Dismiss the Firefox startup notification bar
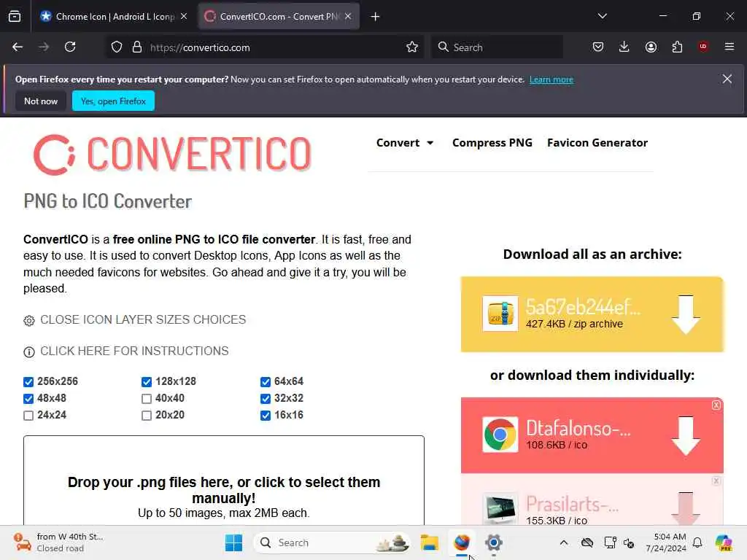 click(727, 79)
